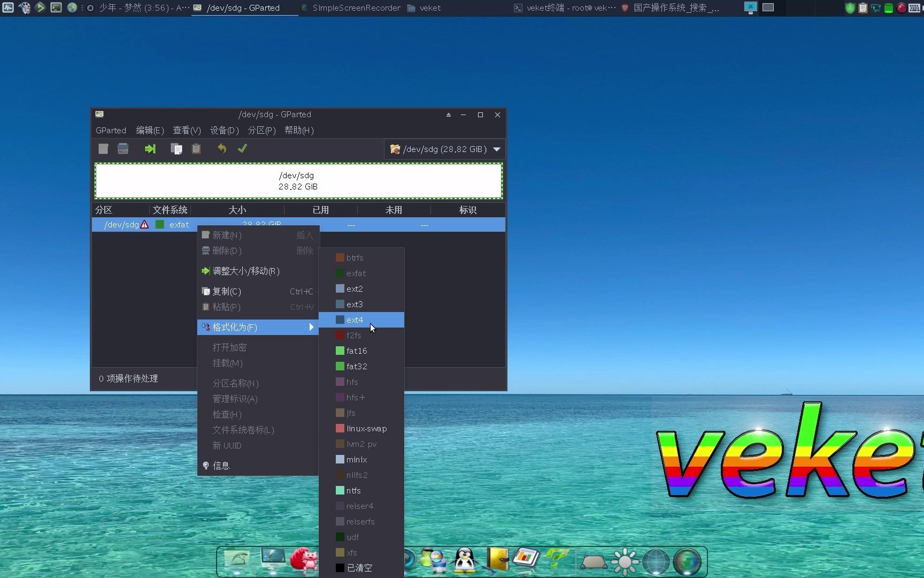Click the red record tray icon
924x578 pixels.
click(x=902, y=8)
